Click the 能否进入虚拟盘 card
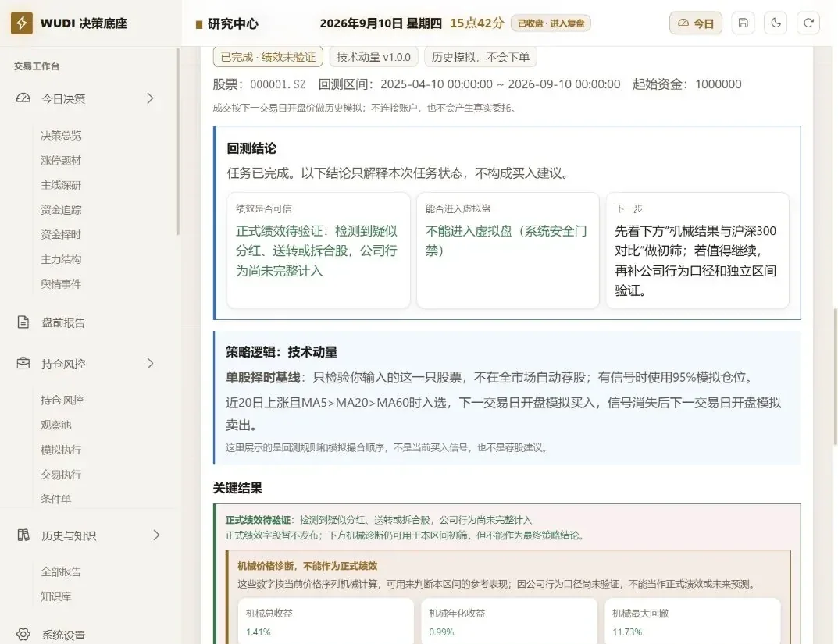Screen dimensions: 838x644 pos(508,251)
